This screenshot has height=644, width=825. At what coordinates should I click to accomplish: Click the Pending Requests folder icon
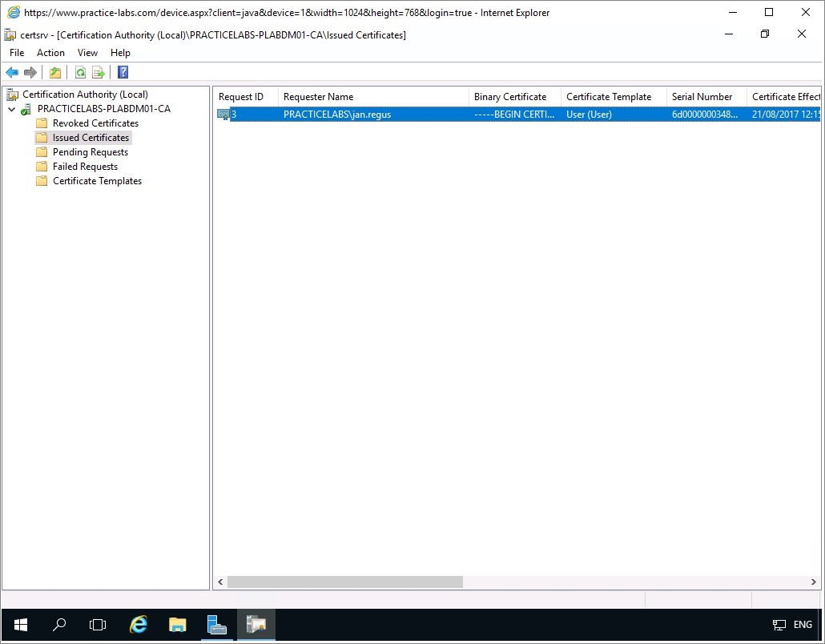click(42, 152)
